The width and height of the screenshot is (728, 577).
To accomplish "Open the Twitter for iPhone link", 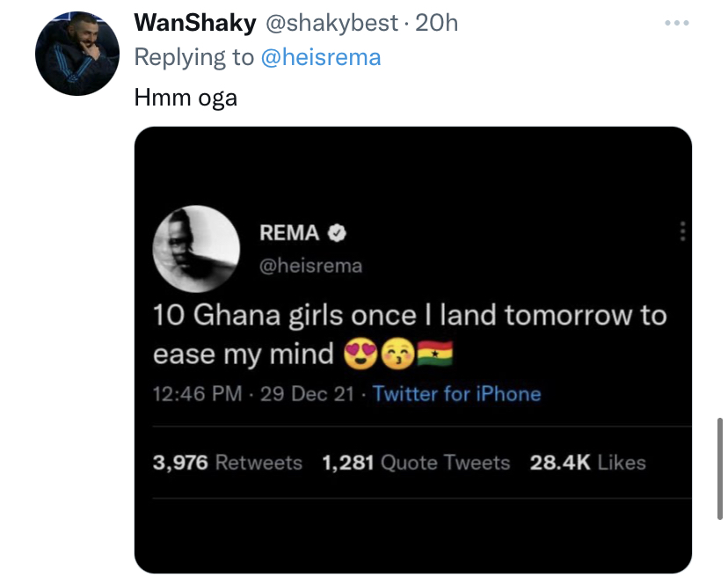I will point(456,393).
